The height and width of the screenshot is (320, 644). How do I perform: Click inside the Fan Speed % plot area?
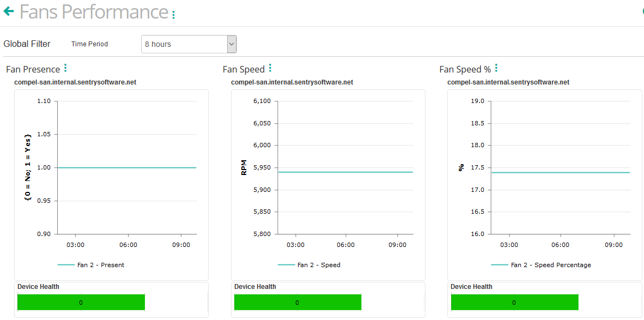561,172
